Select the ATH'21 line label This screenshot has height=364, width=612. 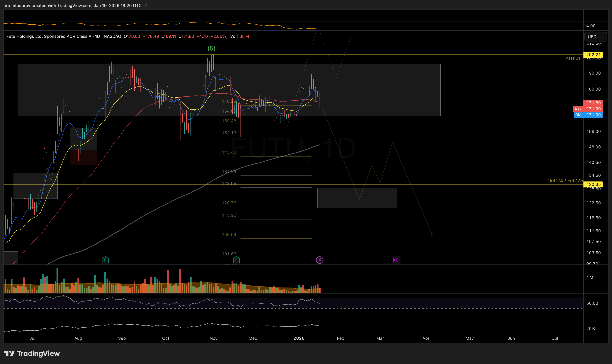pos(573,58)
